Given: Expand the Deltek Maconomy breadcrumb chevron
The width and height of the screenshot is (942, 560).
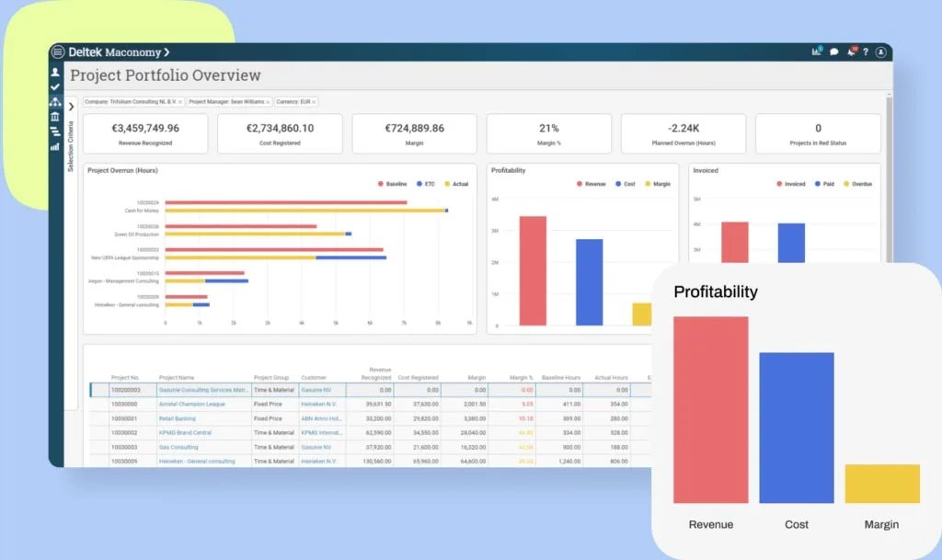Looking at the screenshot, I should point(167,52).
